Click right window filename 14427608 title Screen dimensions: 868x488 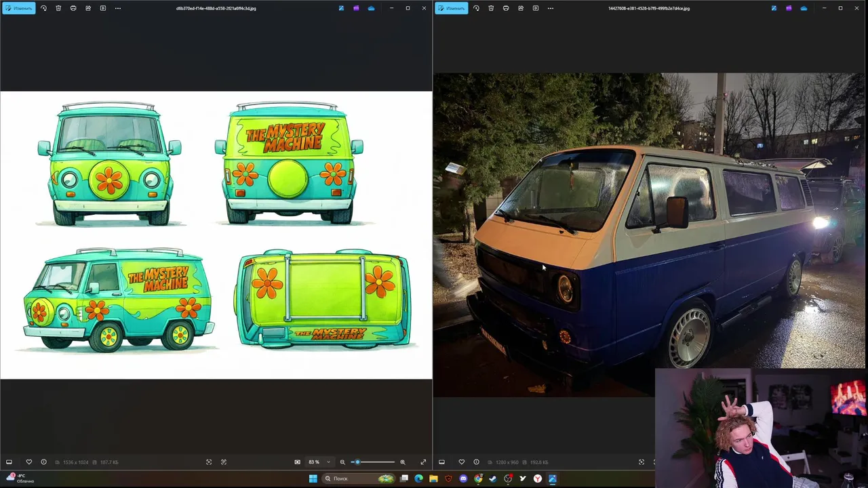[x=649, y=8]
